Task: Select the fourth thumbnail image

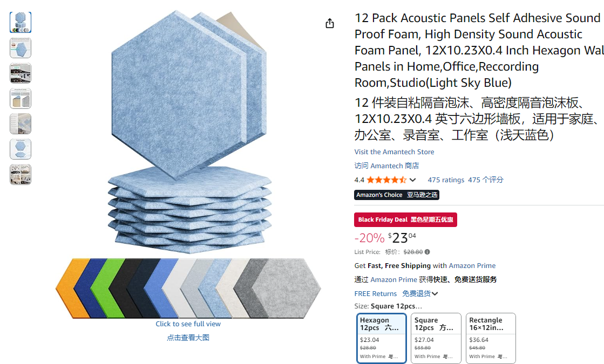Action: 21,99
